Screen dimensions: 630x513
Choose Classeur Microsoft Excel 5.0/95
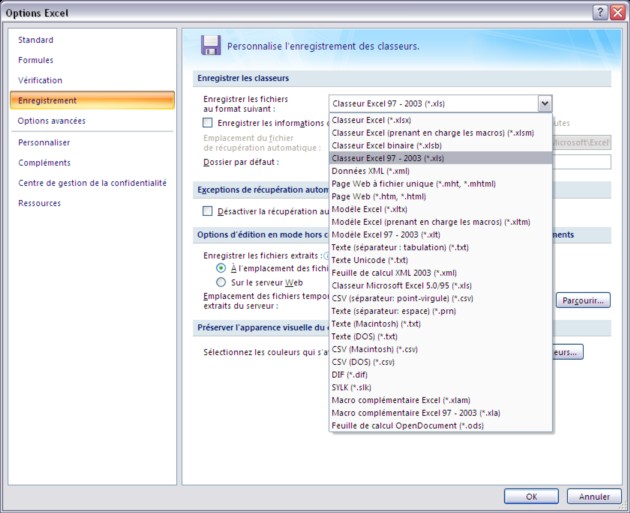click(440, 286)
